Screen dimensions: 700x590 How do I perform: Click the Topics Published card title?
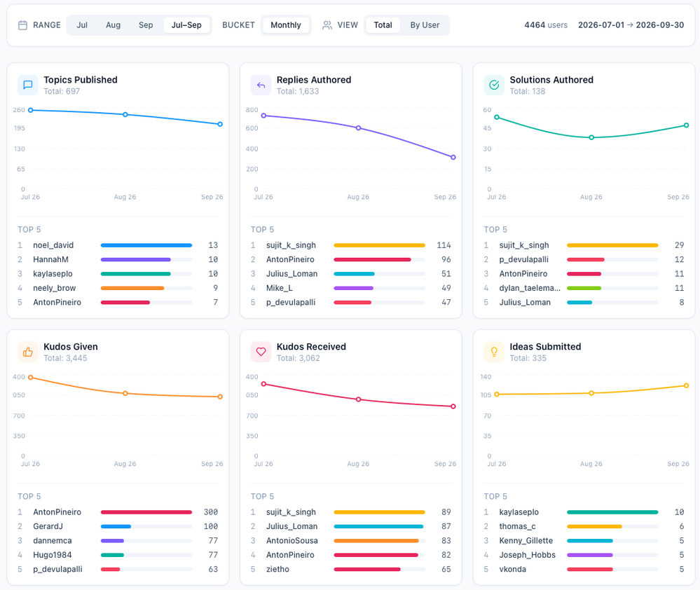point(81,80)
